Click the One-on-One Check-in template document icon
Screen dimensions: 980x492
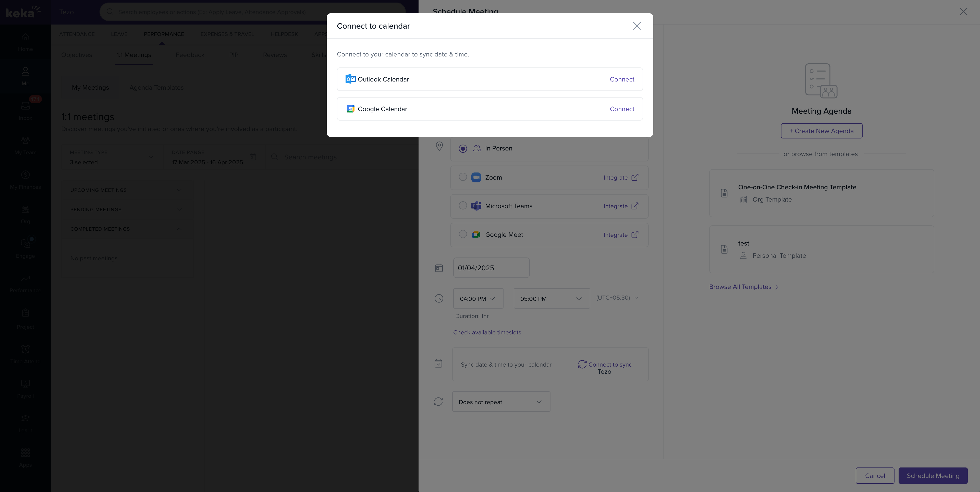pos(724,193)
